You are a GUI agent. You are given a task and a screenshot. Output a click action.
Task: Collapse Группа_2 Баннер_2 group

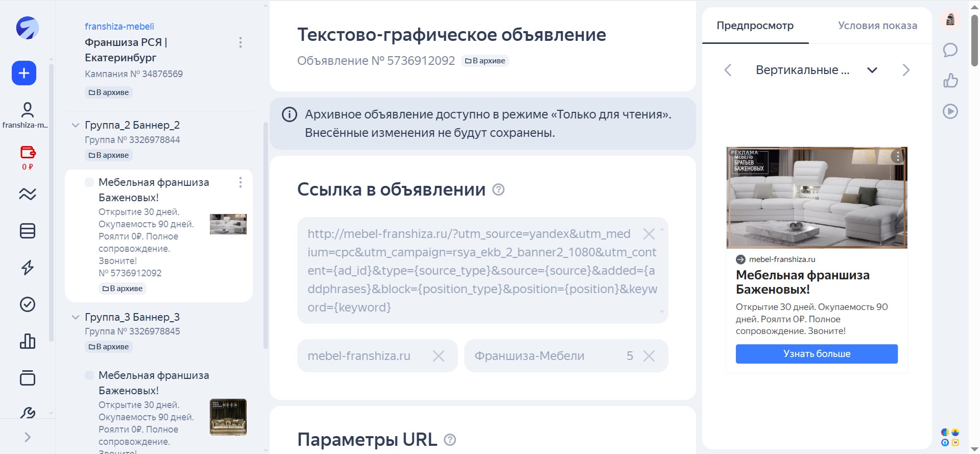coord(76,125)
